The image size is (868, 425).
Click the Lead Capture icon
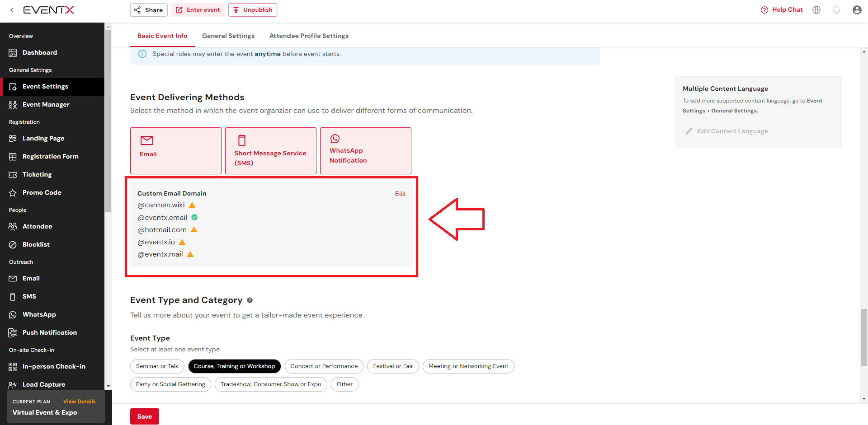pyautogui.click(x=13, y=385)
